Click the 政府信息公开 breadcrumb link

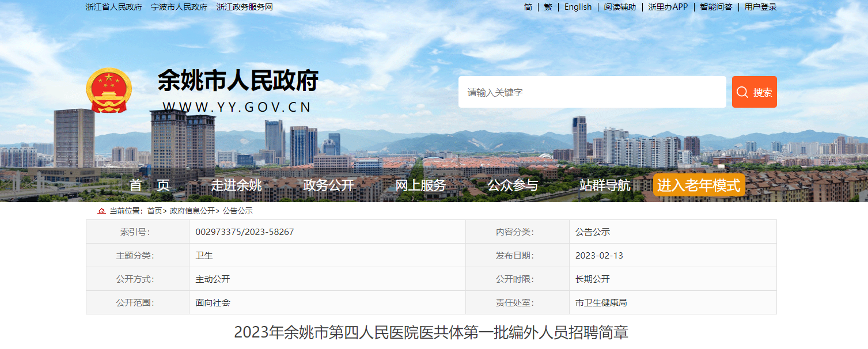tap(192, 211)
